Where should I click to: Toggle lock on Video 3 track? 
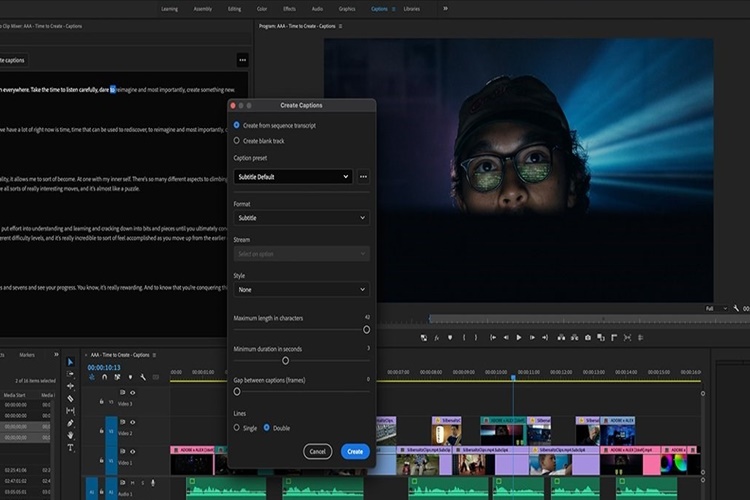point(101,401)
